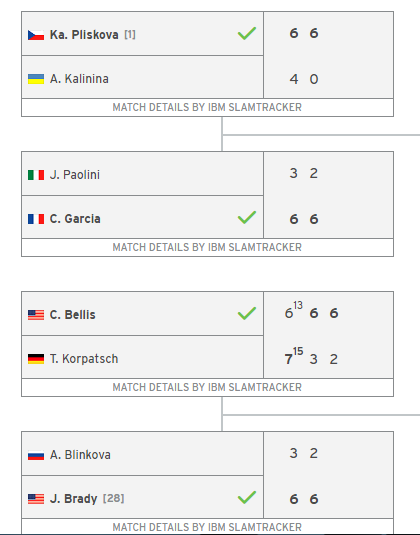Click the US flag beside C. Bellis
The width and height of the screenshot is (420, 535).
pyautogui.click(x=36, y=315)
